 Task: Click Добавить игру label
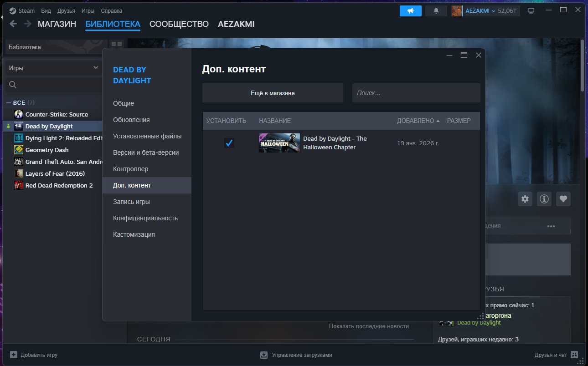point(39,355)
